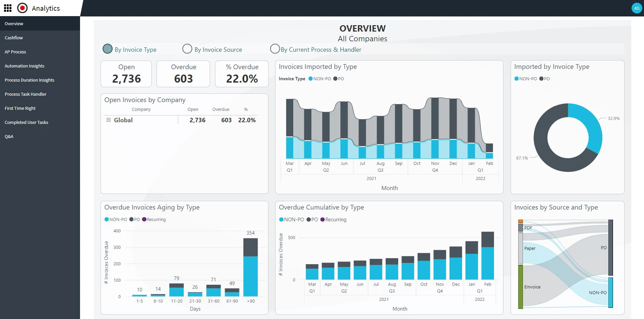Image resolution: width=644 pixels, height=319 pixels.
Task: Open Completed User Tasks
Action: click(x=27, y=122)
